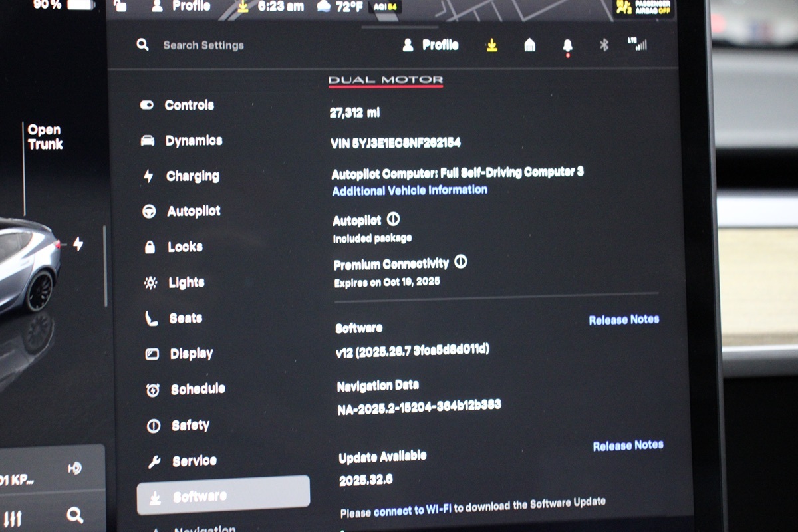Image resolution: width=798 pixels, height=532 pixels.
Task: Tap Open Trunk on the car view
Action: (x=45, y=137)
